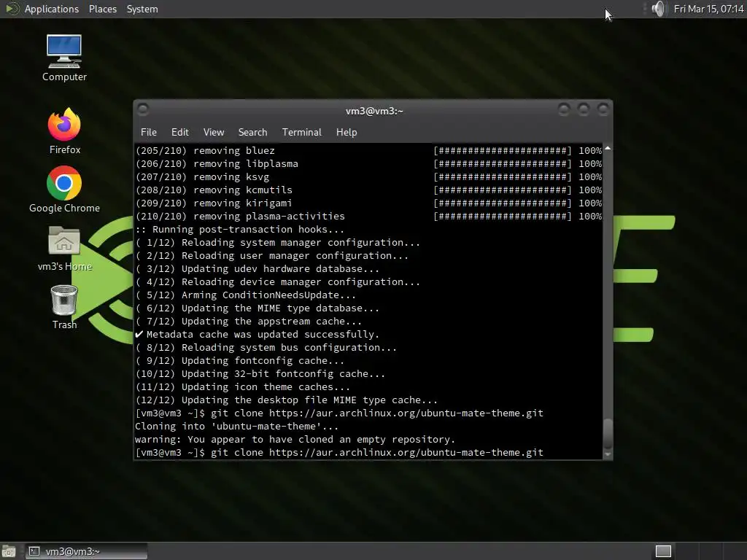Click the terminal scrollbar thumb
The image size is (747, 560).
(608, 433)
